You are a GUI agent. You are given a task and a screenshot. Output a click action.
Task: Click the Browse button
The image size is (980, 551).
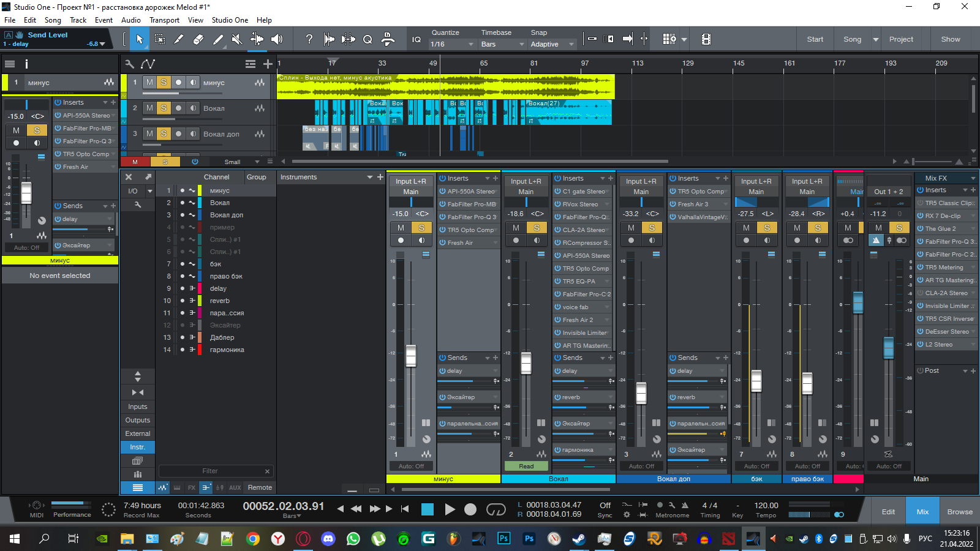(959, 512)
